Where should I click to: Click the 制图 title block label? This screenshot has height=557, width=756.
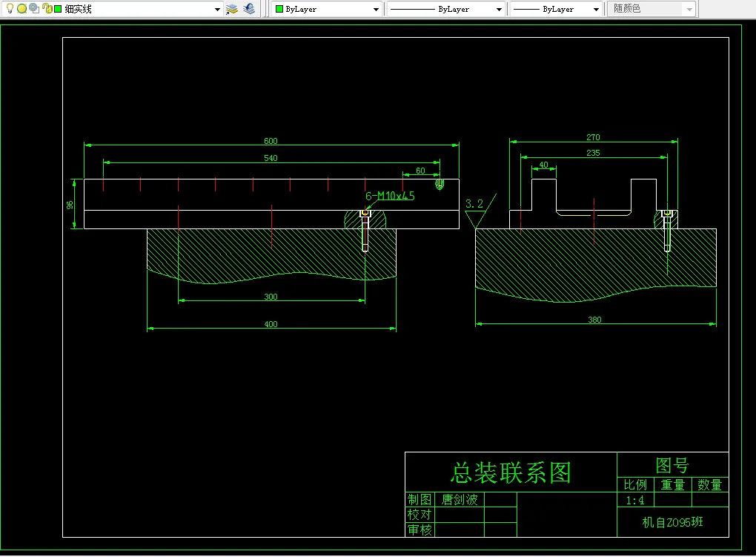(x=420, y=499)
